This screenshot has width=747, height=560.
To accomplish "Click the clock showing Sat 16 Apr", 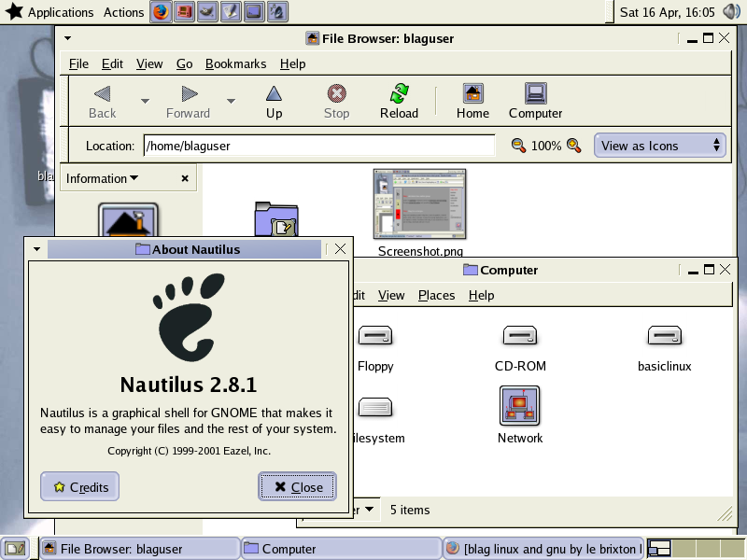I will (667, 12).
